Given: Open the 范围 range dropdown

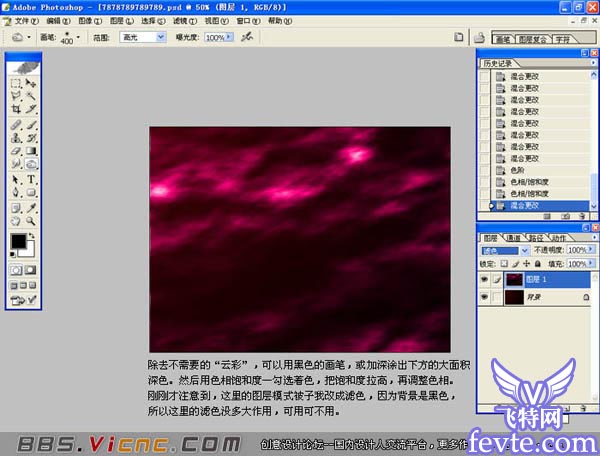Looking at the screenshot, I should 143,37.
